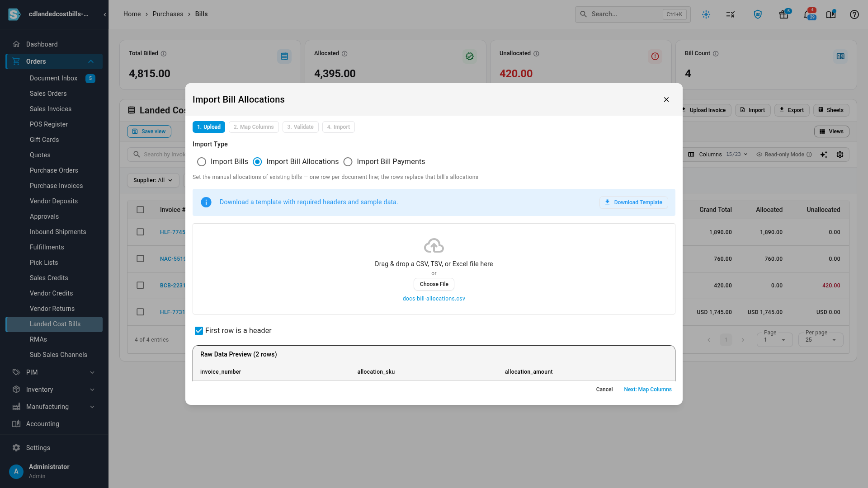Expand the PIM sidebar section

pyautogui.click(x=92, y=372)
